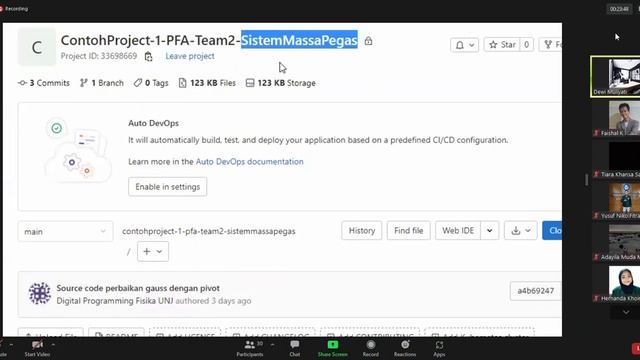The width and height of the screenshot is (640, 360).
Task: Click the Find file button
Action: click(409, 231)
